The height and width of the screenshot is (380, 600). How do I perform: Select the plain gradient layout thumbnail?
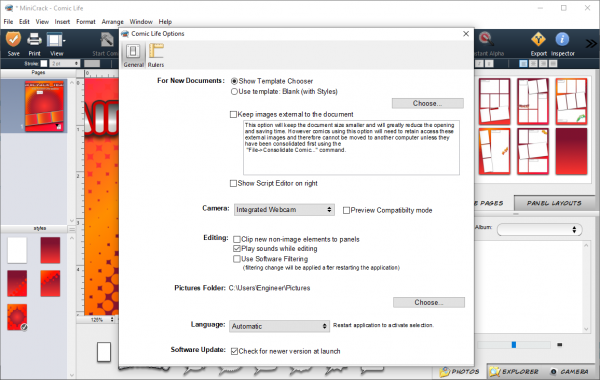click(x=571, y=151)
